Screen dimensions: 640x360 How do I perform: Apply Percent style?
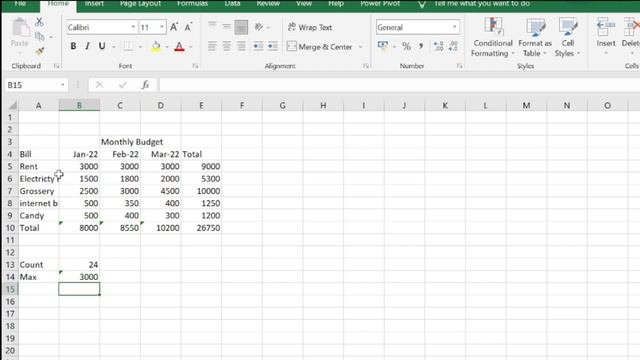click(x=407, y=46)
